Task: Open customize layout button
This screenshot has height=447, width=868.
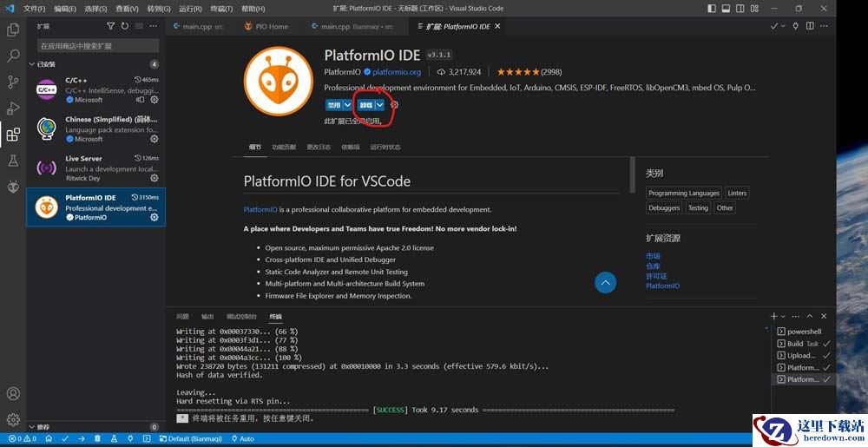Action: tap(754, 9)
